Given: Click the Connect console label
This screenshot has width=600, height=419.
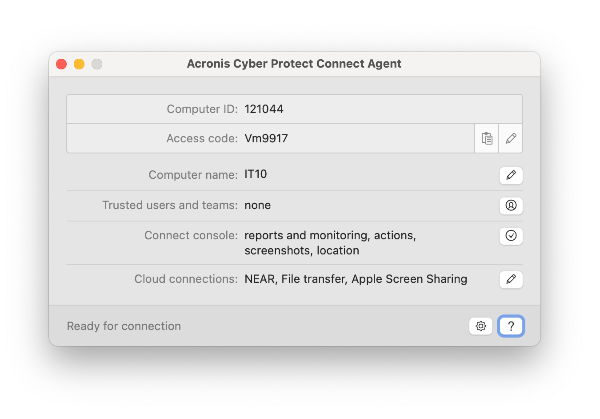Looking at the screenshot, I should (x=191, y=235).
